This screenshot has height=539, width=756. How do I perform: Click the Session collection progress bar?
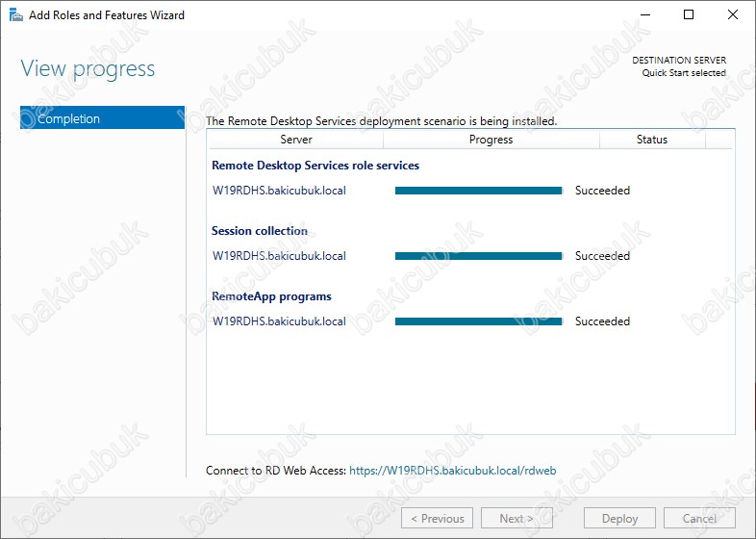[478, 256]
